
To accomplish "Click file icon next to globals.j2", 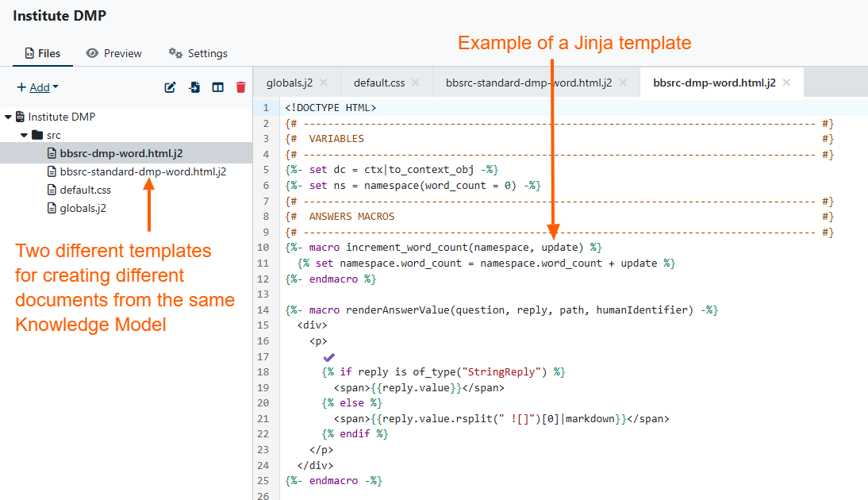I will (x=52, y=208).
